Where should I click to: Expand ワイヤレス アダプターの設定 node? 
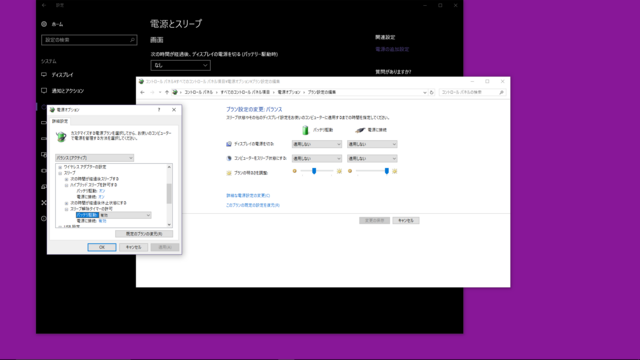(x=60, y=167)
